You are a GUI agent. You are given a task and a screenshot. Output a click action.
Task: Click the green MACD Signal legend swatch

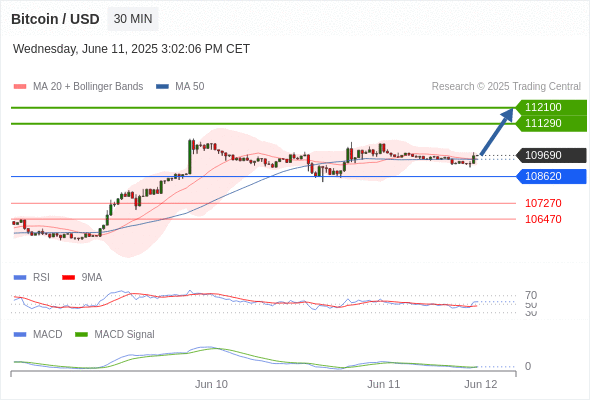coord(81,335)
